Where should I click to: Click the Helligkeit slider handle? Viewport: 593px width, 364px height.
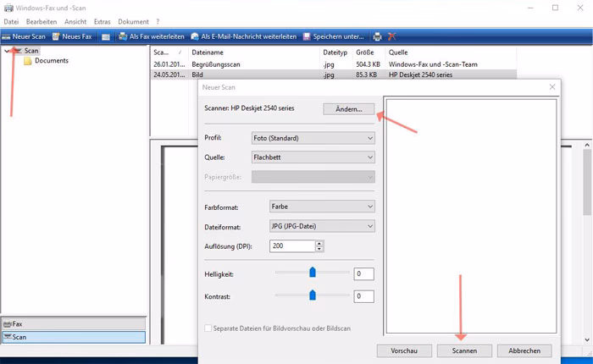[x=313, y=272]
